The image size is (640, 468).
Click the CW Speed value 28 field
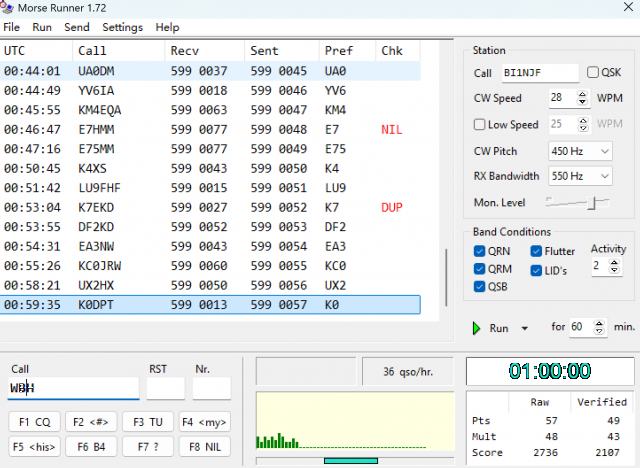pyautogui.click(x=562, y=98)
